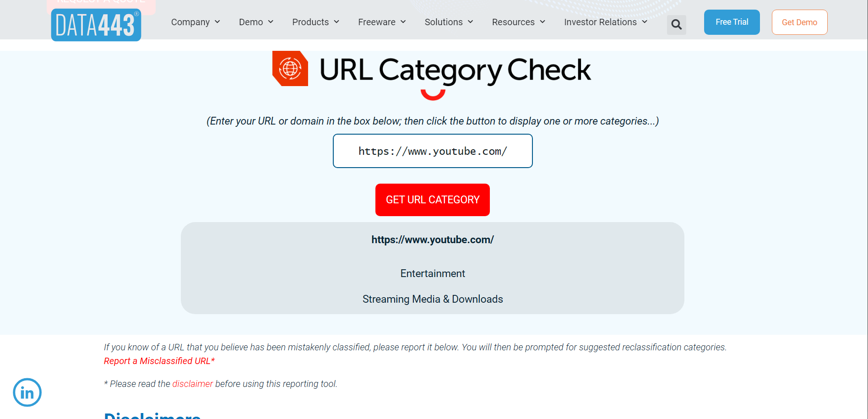Expand the Resources dropdown

point(519,22)
